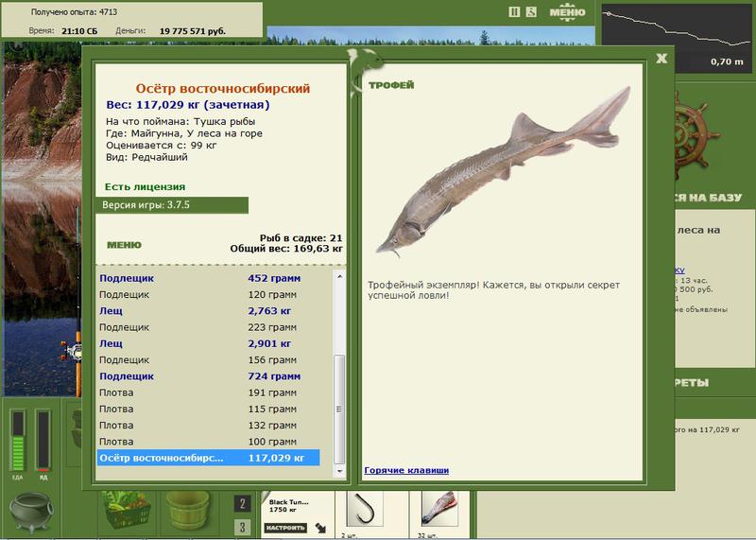
Task: Click the Версия игры: 3.7.5 bar
Action: pyautogui.click(x=172, y=205)
